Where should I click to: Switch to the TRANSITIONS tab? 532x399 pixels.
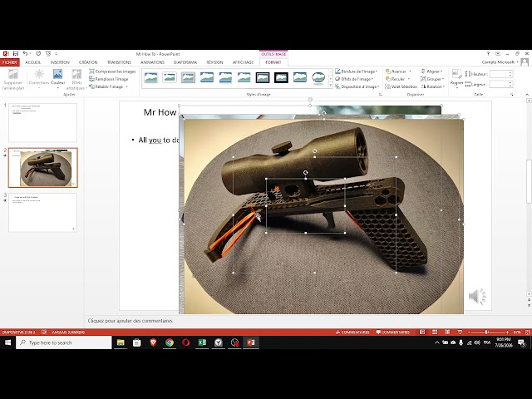119,62
